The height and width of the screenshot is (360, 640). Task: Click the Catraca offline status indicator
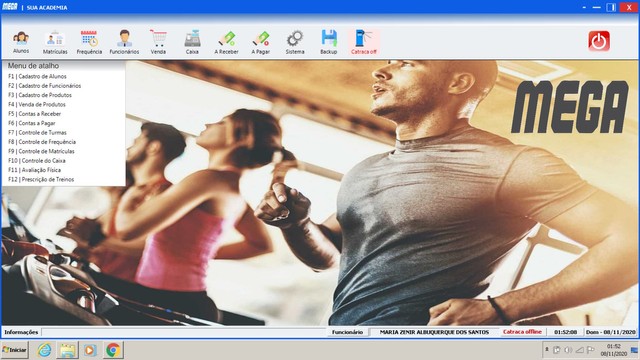pyautogui.click(x=522, y=332)
